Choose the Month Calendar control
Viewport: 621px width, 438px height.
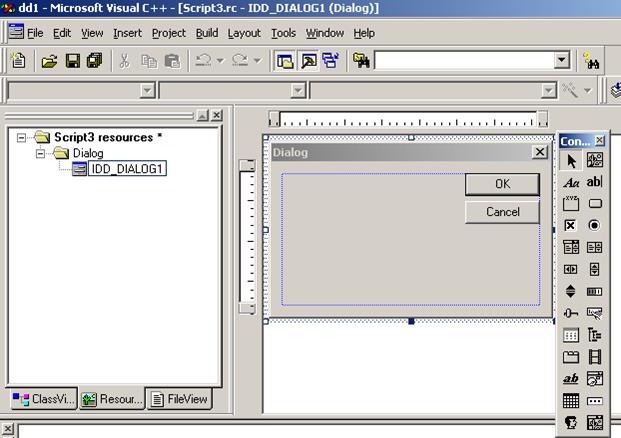point(571,401)
